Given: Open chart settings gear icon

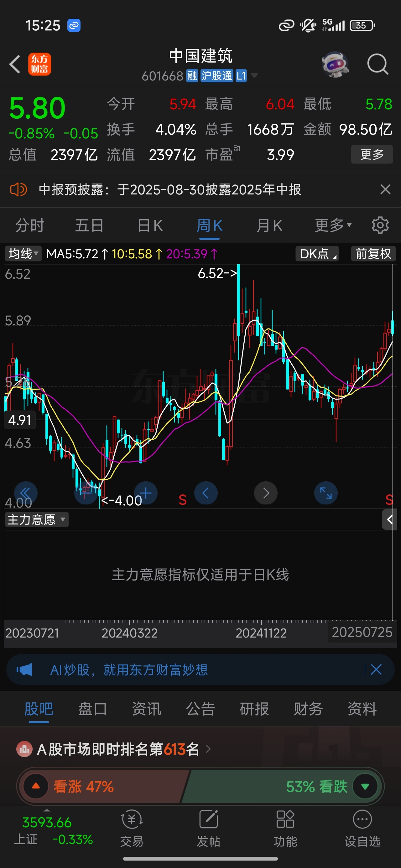Looking at the screenshot, I should point(380,225).
